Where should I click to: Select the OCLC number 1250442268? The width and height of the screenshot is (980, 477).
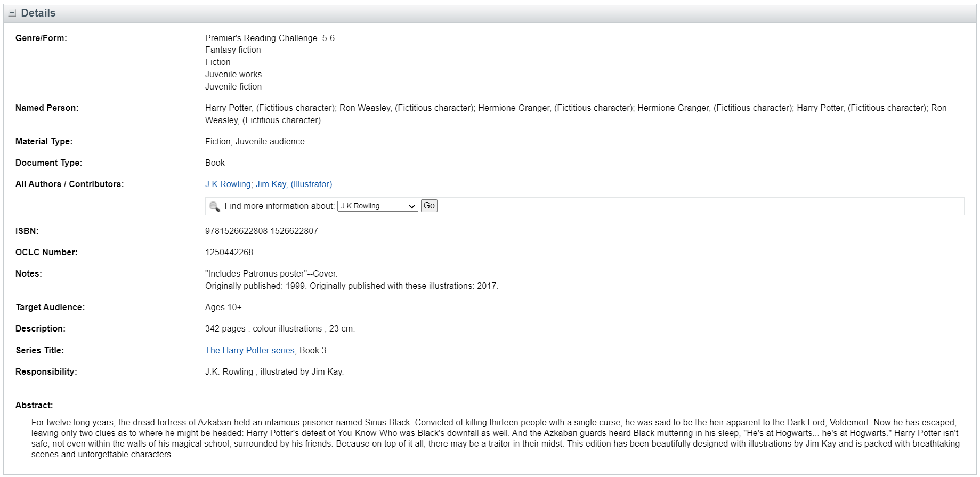229,252
